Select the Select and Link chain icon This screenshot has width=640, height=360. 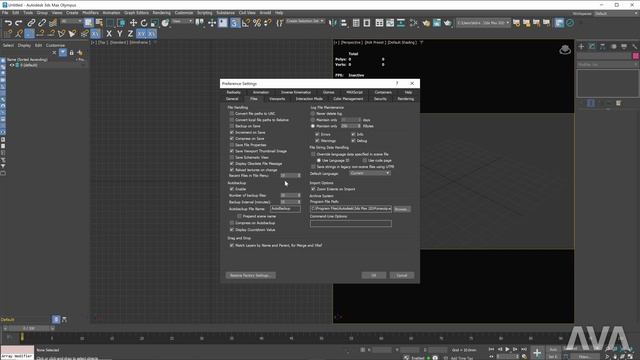tap(31, 23)
